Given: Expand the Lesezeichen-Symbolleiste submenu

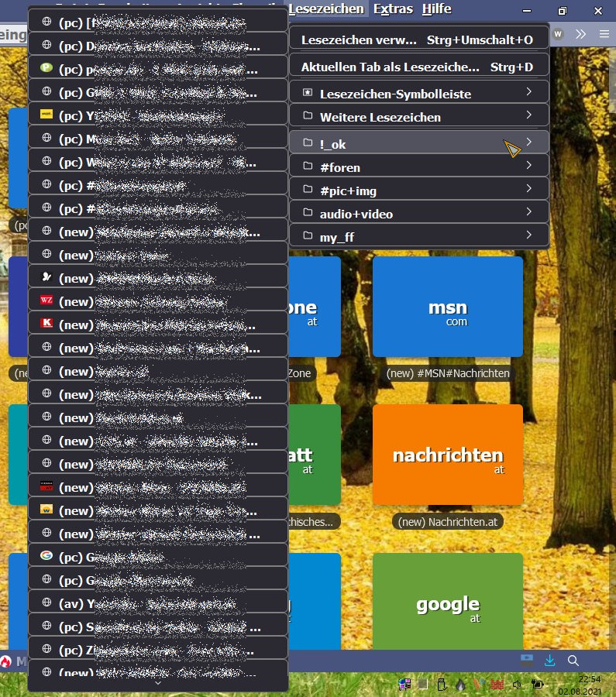Looking at the screenshot, I should pyautogui.click(x=418, y=94).
